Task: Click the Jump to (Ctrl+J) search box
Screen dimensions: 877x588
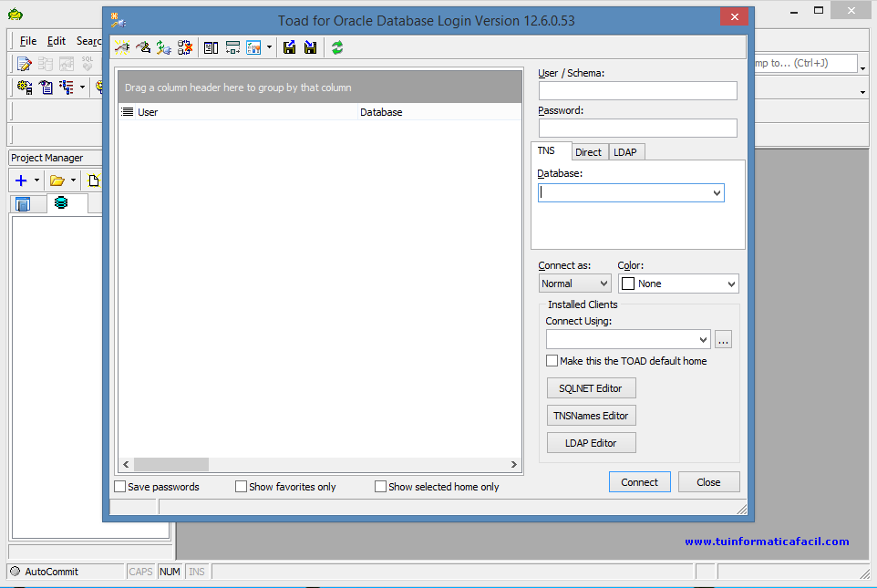Action: tap(805, 63)
